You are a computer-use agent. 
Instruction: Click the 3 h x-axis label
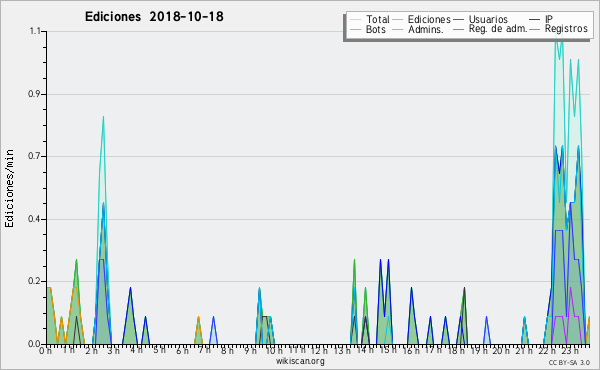click(113, 351)
